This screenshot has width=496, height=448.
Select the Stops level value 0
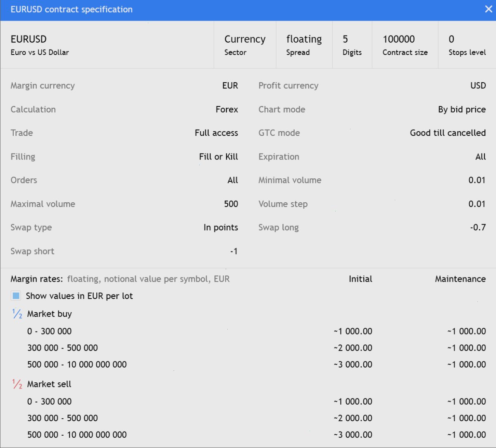pos(451,39)
